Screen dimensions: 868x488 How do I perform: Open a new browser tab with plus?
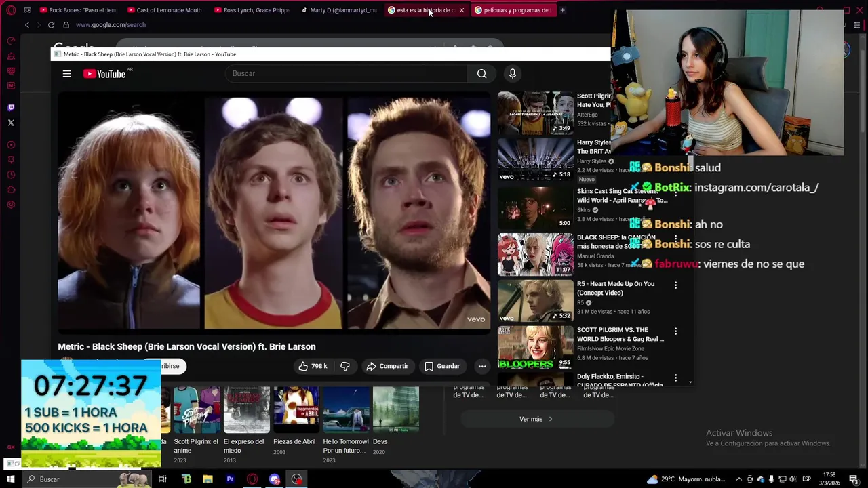coord(562,10)
